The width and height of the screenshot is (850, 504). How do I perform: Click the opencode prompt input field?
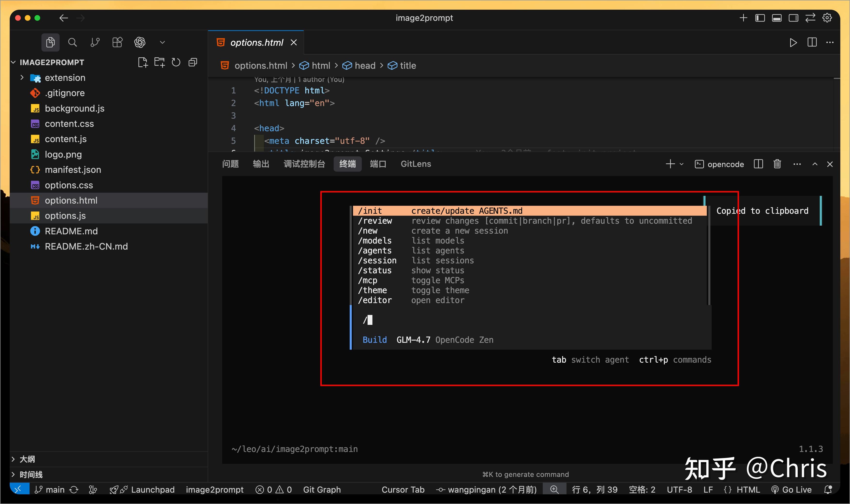(x=532, y=320)
